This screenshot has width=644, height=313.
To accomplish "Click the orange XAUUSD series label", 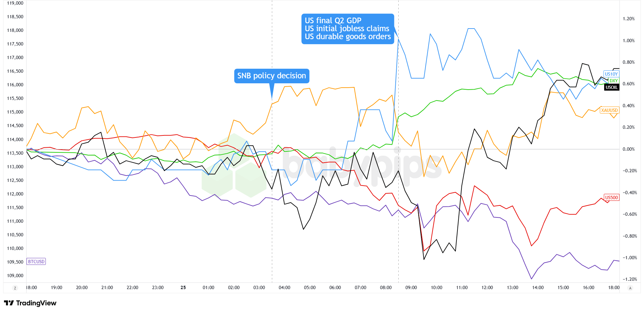I will pos(609,110).
